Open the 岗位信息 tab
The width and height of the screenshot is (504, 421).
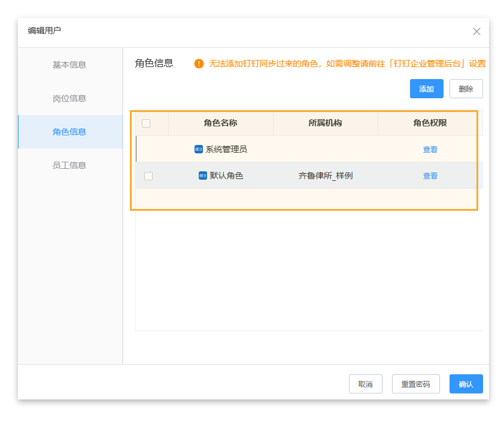click(69, 98)
